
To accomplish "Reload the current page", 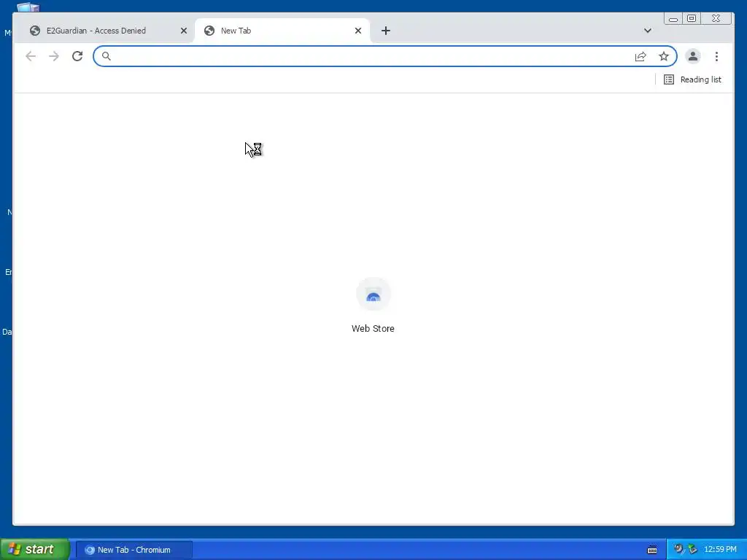I will pyautogui.click(x=77, y=56).
